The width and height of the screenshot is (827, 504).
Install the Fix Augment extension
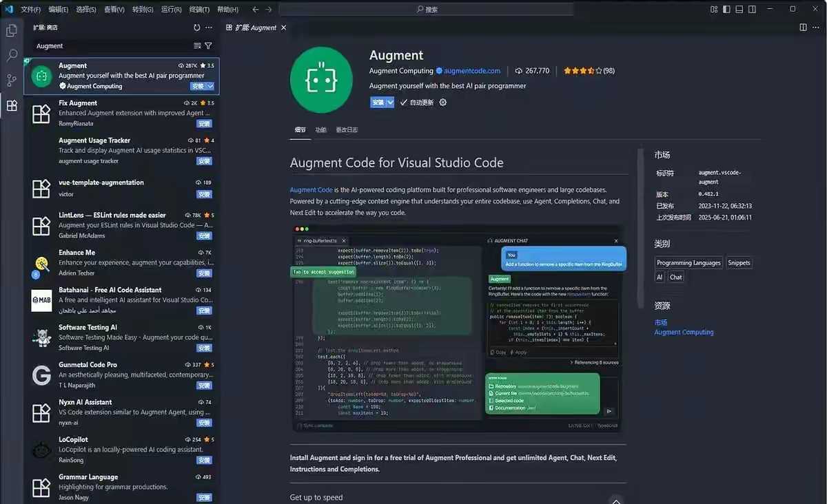click(204, 124)
